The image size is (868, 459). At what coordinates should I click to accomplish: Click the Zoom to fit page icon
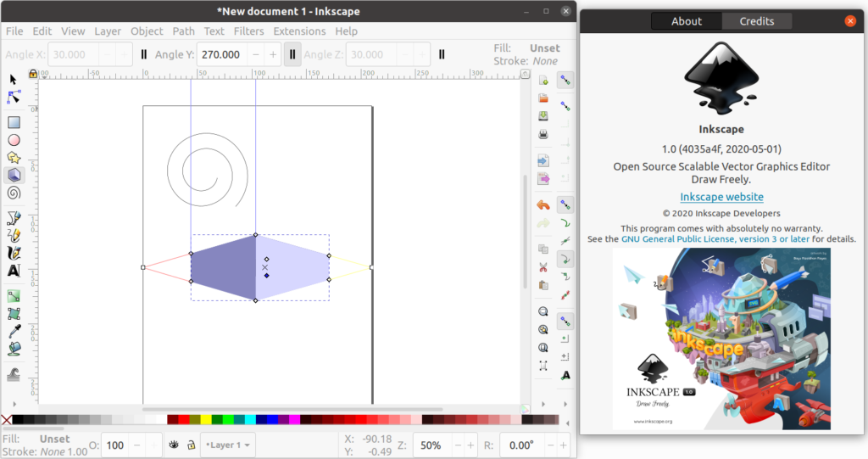click(543, 348)
